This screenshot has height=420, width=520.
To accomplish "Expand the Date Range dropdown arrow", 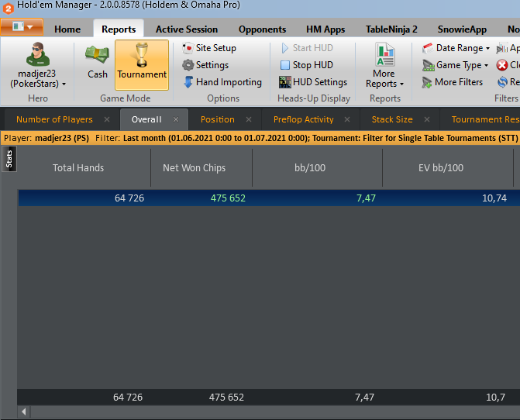I will 487,48.
